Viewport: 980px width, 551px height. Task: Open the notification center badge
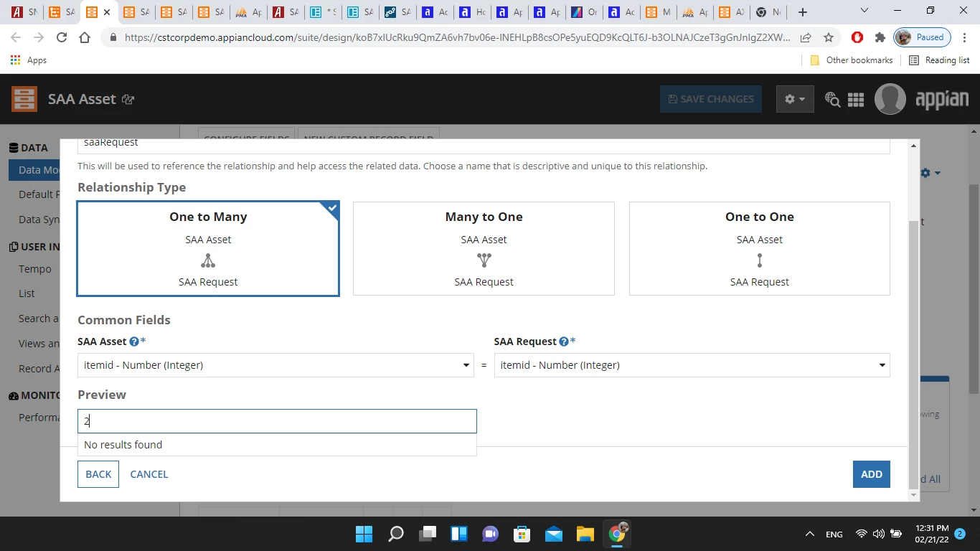click(960, 534)
